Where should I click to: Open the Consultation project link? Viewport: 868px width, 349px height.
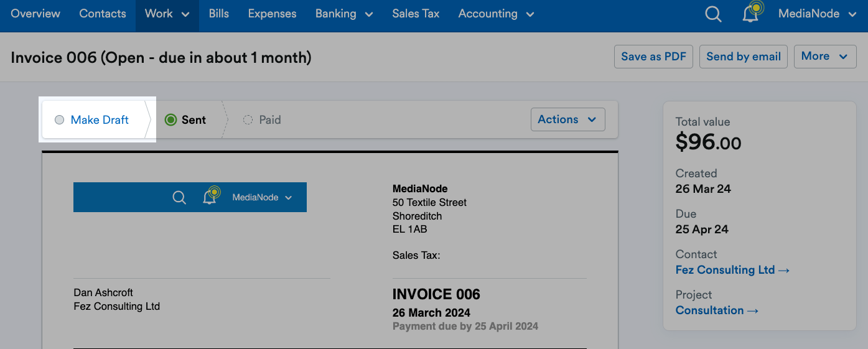(x=717, y=310)
